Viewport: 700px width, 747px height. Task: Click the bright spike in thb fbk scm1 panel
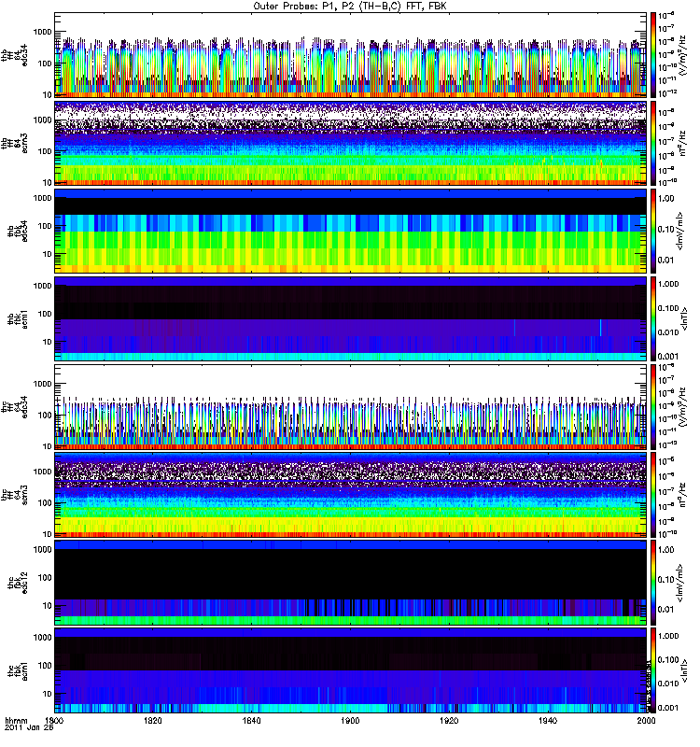pyautogui.click(x=600, y=328)
